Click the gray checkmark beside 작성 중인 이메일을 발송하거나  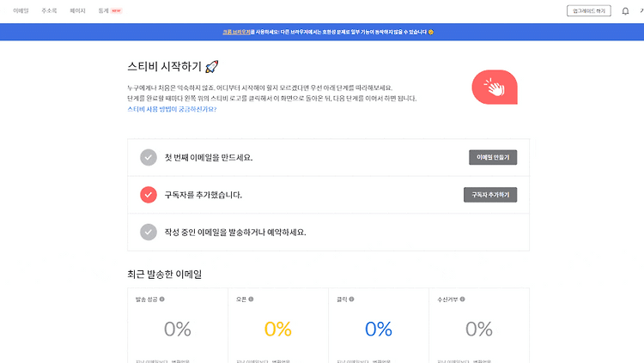coord(149,232)
